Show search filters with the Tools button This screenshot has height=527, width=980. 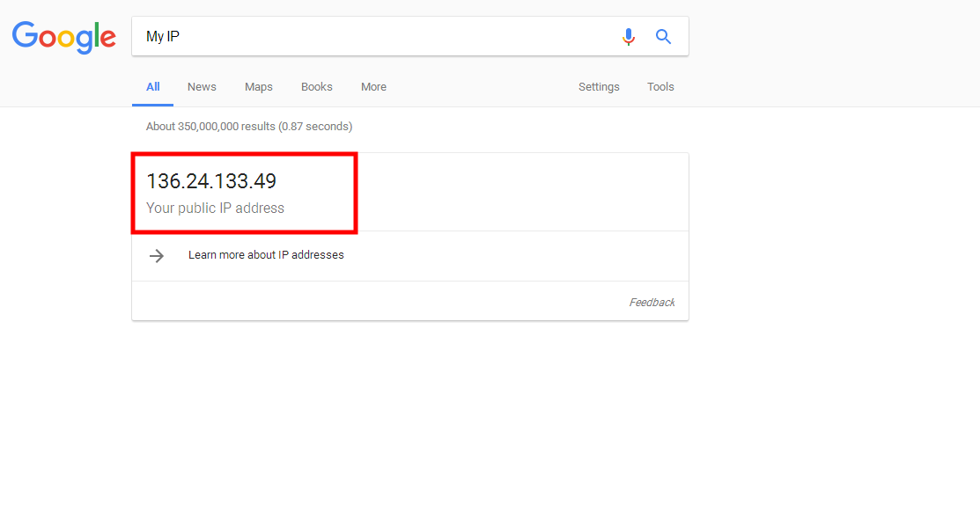660,87
